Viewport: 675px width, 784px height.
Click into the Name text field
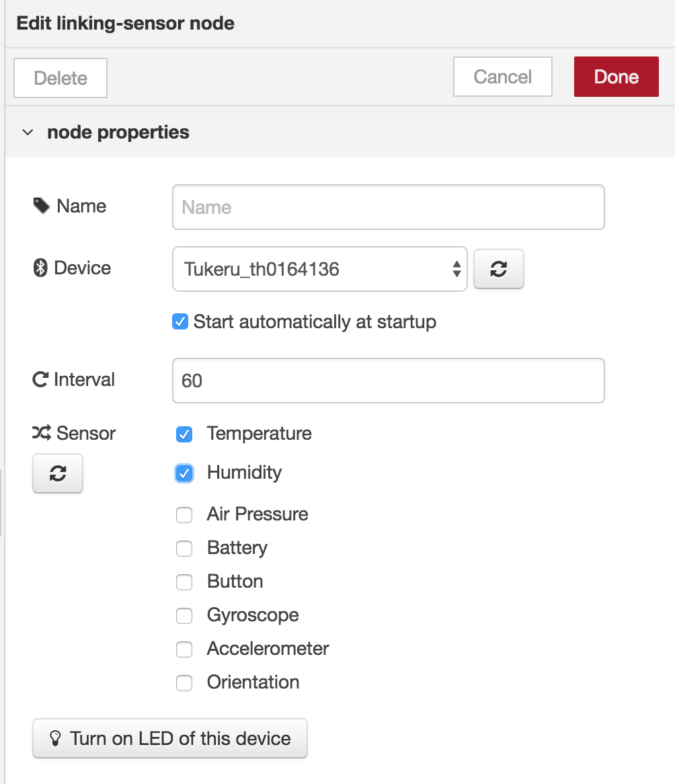pyautogui.click(x=389, y=207)
